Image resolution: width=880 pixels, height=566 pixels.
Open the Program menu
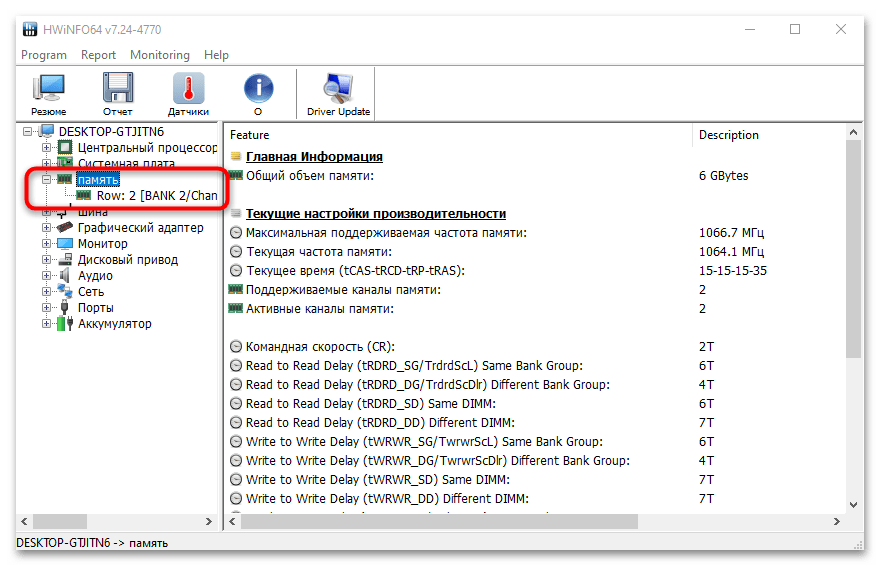tap(44, 55)
